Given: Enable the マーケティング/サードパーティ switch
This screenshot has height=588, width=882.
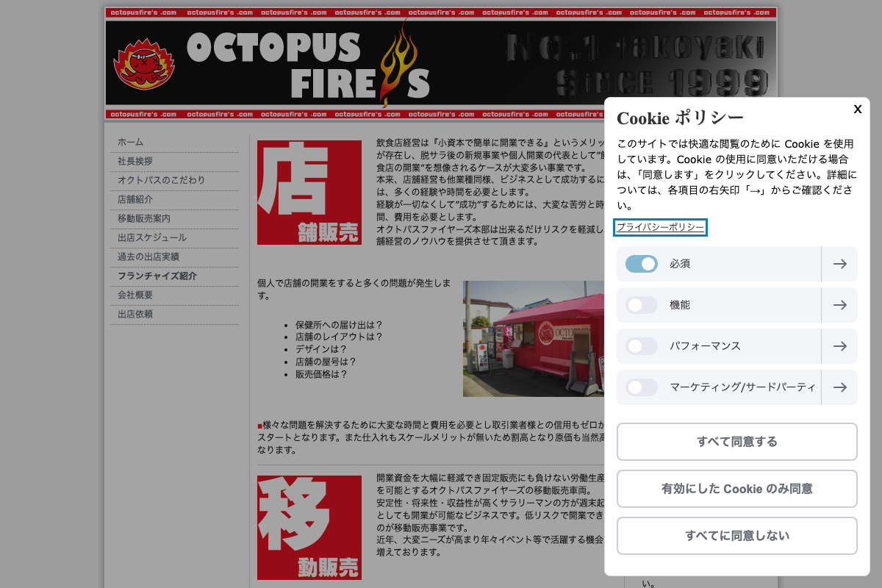Looking at the screenshot, I should pos(642,387).
